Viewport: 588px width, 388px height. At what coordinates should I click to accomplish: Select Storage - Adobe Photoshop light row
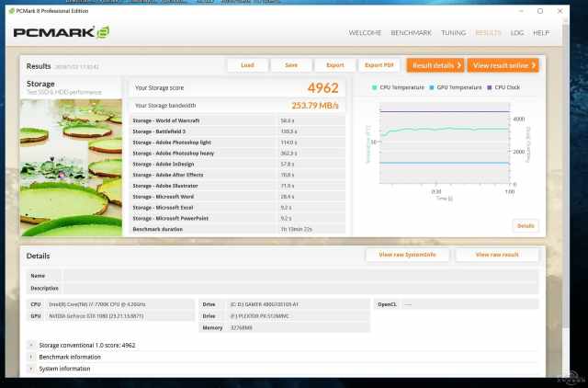[x=238, y=143]
